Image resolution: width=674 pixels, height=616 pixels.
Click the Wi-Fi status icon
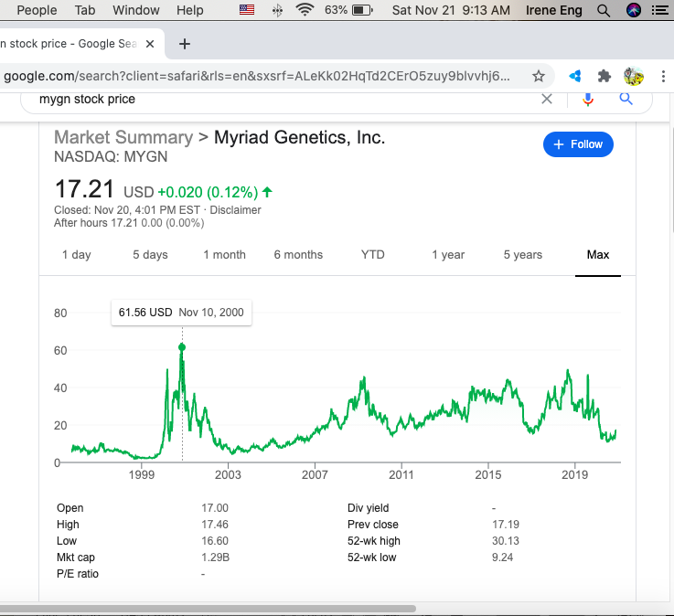[x=305, y=10]
